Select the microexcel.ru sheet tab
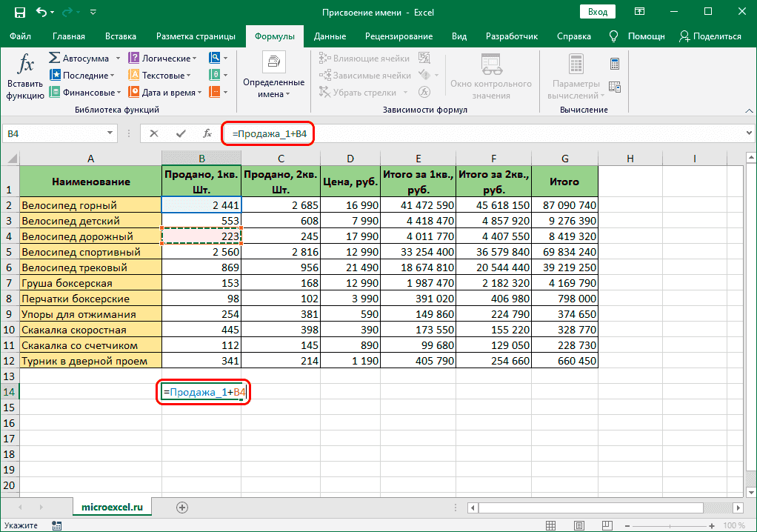757x532 pixels. pos(112,507)
